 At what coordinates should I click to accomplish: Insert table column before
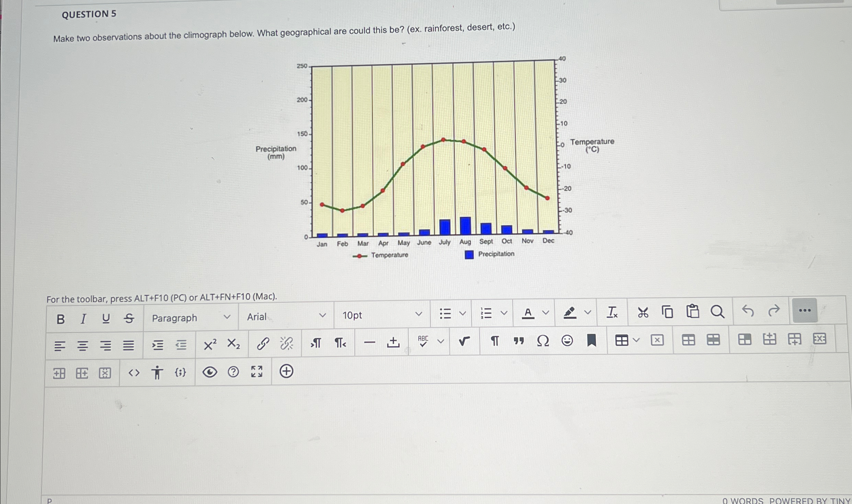(59, 373)
